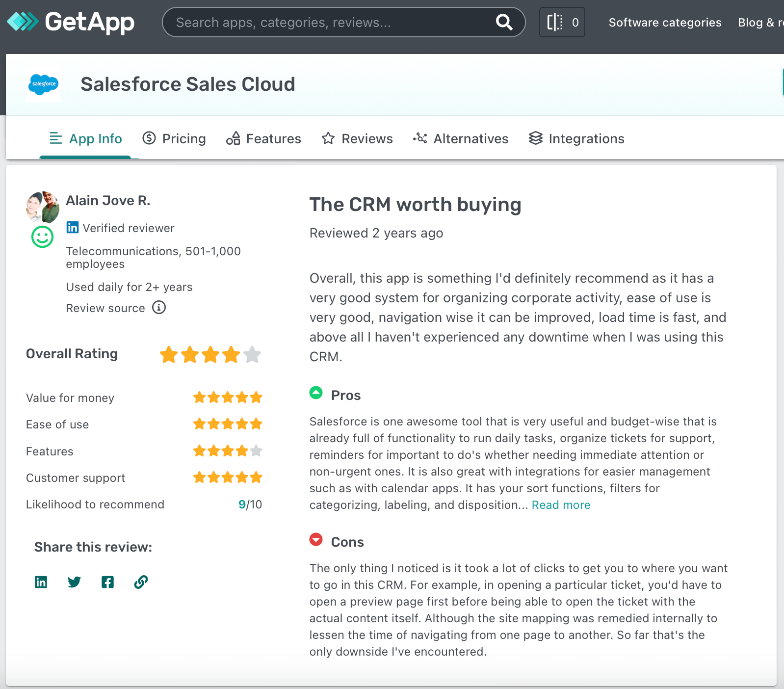Copy review link icon
This screenshot has width=784, height=689.
coord(141,582)
